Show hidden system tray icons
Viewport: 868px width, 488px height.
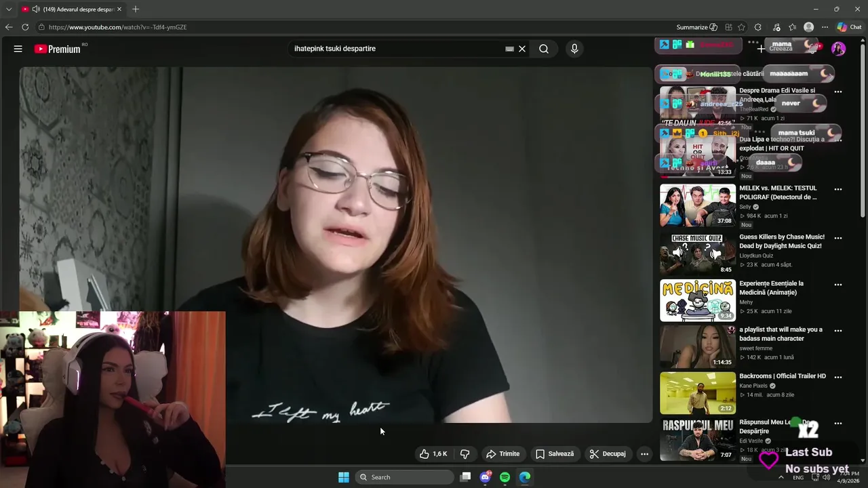tap(781, 477)
